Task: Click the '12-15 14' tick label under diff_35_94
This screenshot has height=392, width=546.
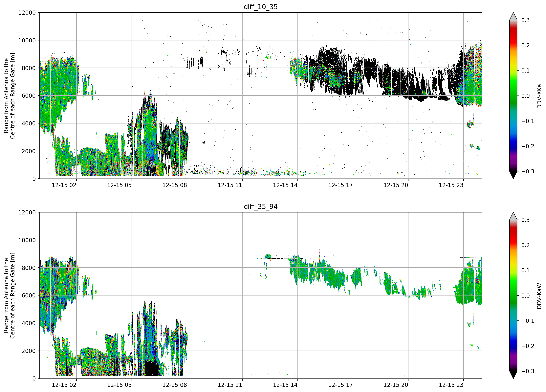Action: (285, 385)
